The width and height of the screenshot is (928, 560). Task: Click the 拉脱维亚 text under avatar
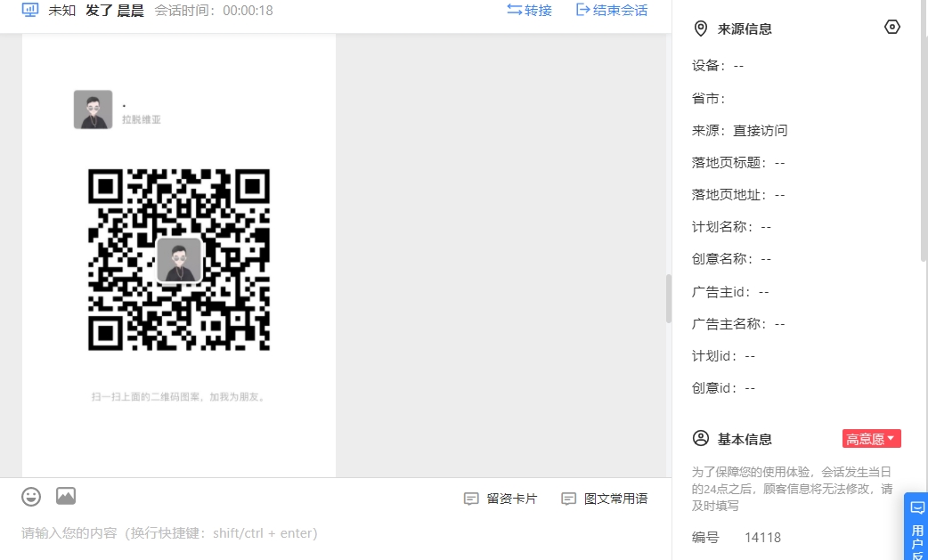pyautogui.click(x=142, y=119)
